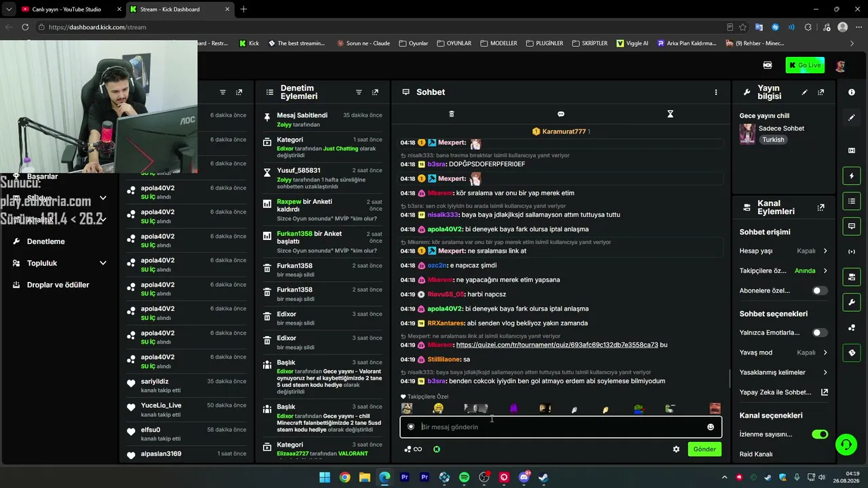
Task: Toggle the Abonelere özel switch
Action: point(820,291)
